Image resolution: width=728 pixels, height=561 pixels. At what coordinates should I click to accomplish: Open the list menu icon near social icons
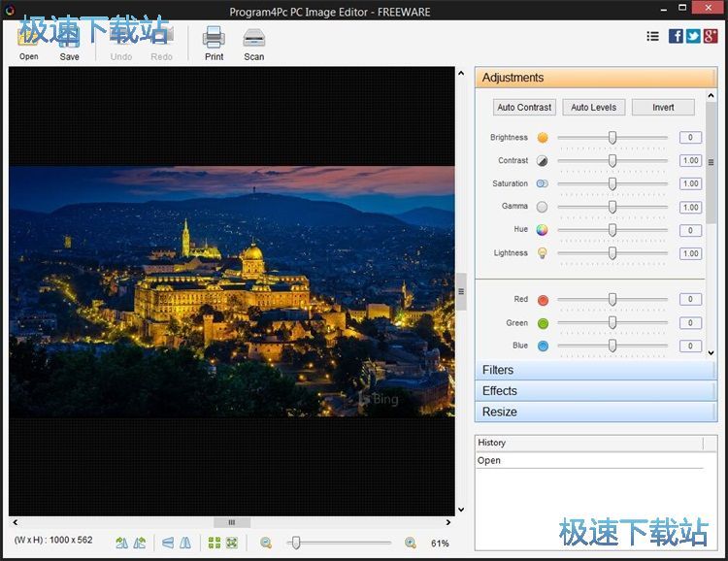[652, 36]
